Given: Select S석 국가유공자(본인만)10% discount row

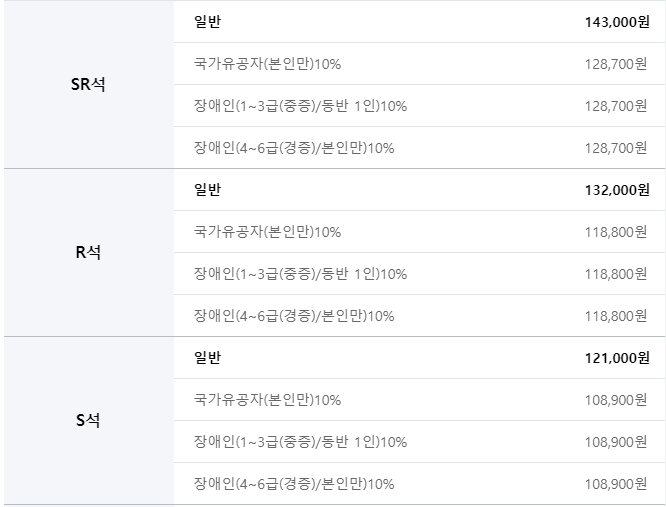Looking at the screenshot, I should pyautogui.click(x=419, y=400).
